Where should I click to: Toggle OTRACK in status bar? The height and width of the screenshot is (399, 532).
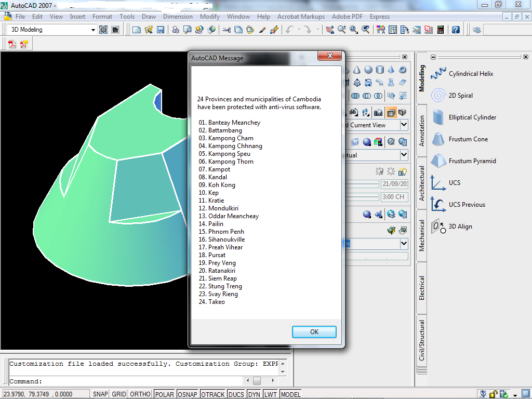click(x=212, y=394)
